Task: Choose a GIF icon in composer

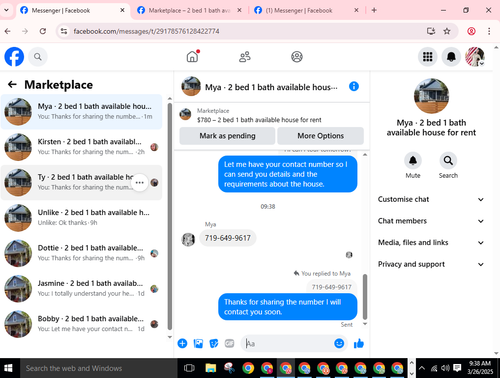Action: point(229,343)
